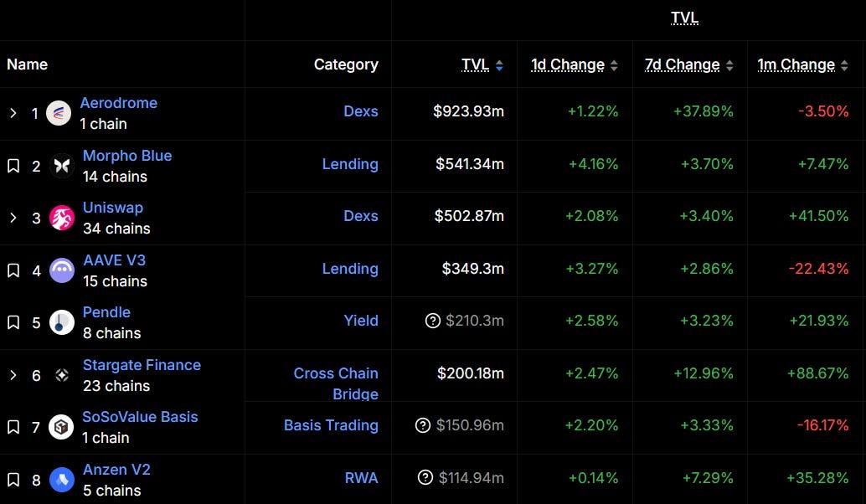Open the Stargate Finance protocol link
866x504 pixels.
coord(142,365)
